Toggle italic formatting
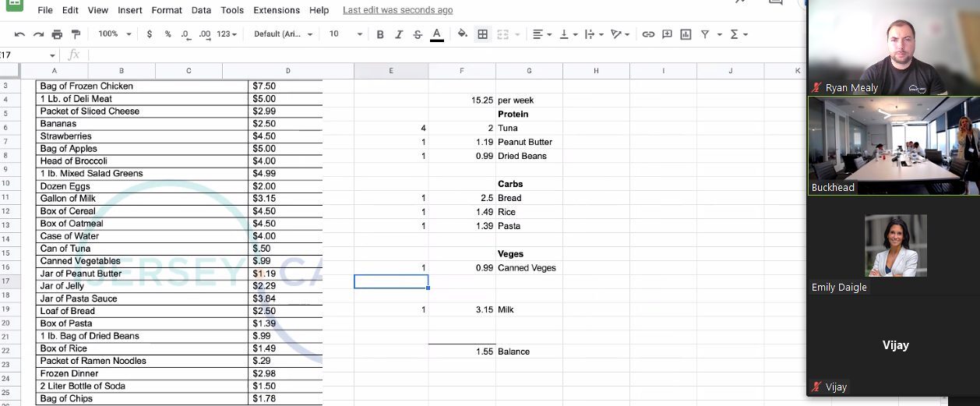980x406 pixels. pos(399,34)
